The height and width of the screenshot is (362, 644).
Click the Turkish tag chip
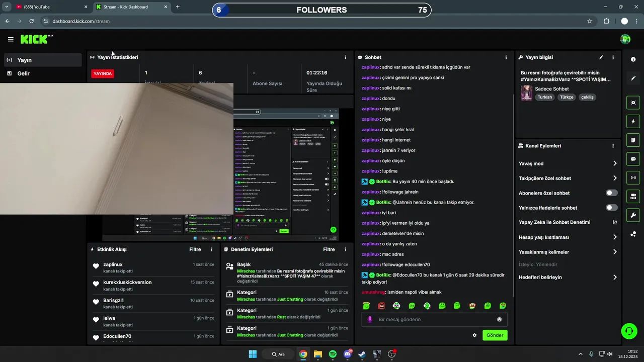pyautogui.click(x=545, y=97)
